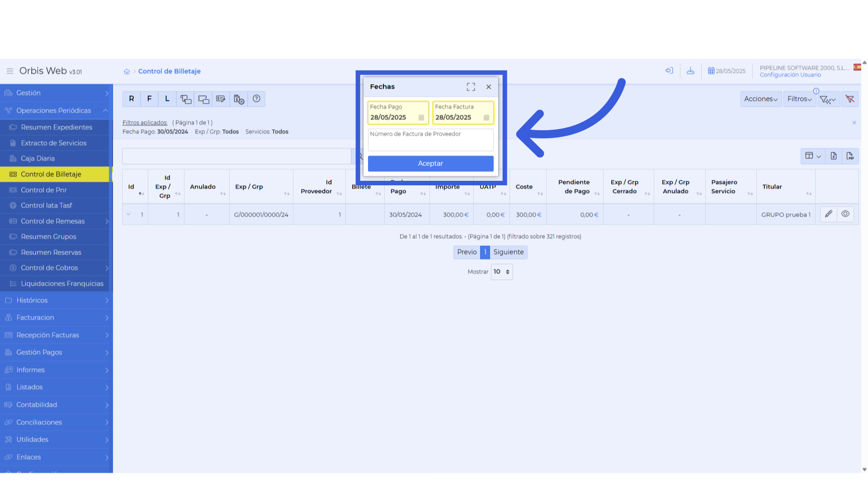Open the Fecha Pago calendar picker icon

[x=421, y=117]
